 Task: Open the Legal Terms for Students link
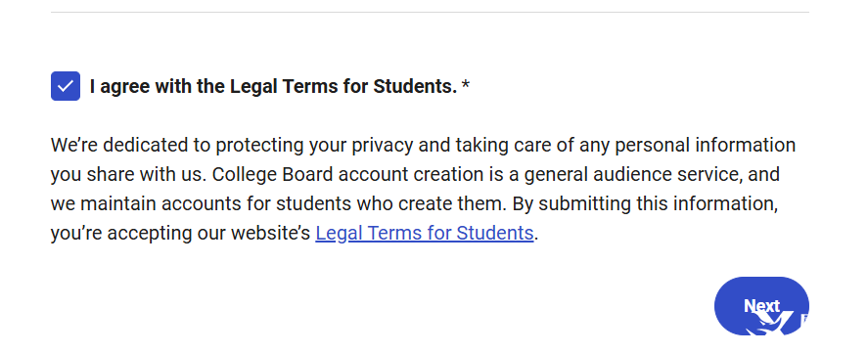425,234
